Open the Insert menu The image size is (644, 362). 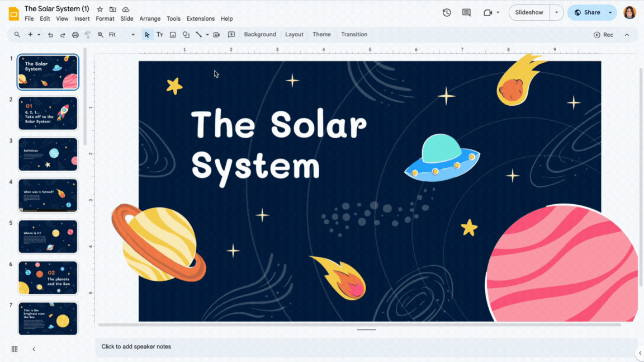[x=82, y=19]
